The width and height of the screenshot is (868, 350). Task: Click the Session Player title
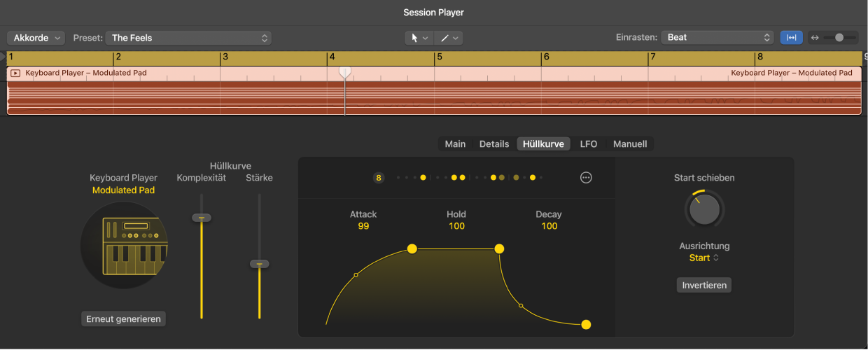(434, 13)
